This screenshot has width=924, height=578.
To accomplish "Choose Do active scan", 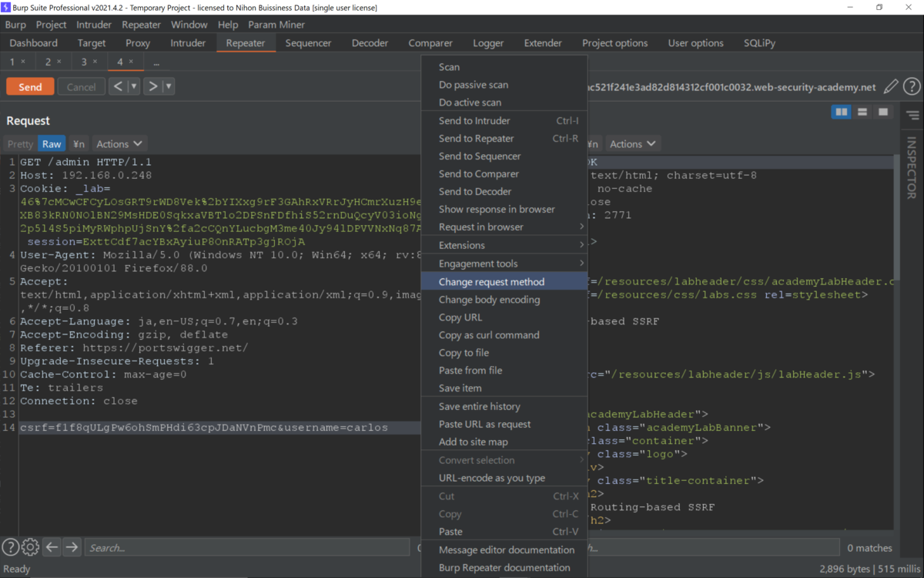I will click(x=504, y=102).
